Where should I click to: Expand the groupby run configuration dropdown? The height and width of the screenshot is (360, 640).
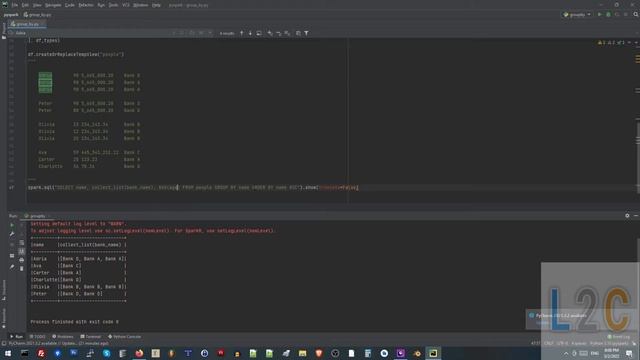[x=577, y=14]
